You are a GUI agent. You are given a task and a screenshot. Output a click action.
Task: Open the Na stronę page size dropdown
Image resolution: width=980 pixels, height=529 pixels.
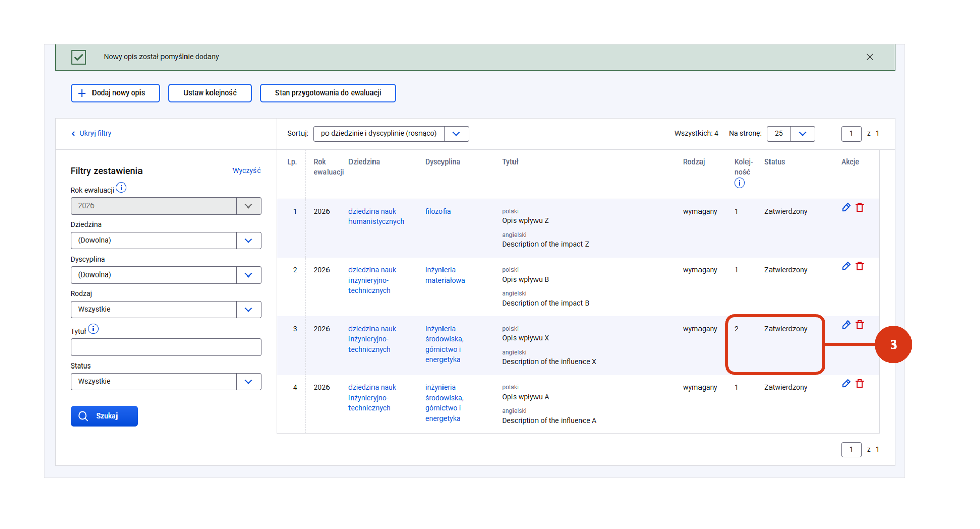point(802,134)
